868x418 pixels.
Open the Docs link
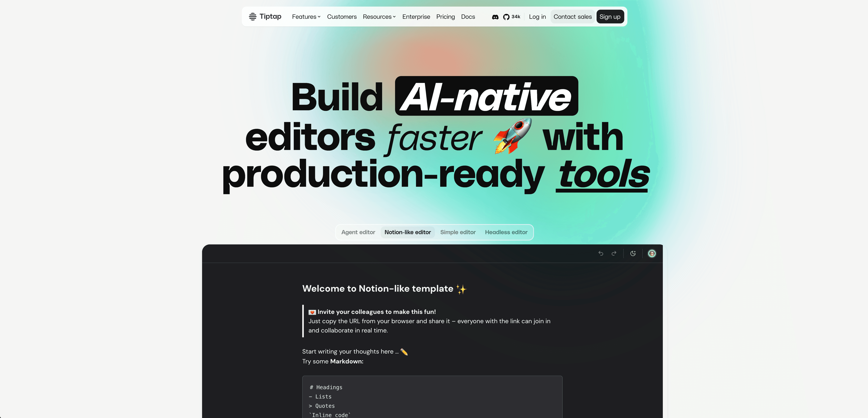point(468,17)
